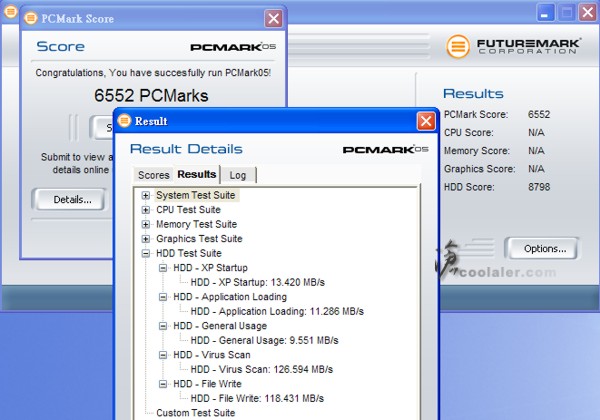Switch to the Scores tab
The height and width of the screenshot is (420, 600).
153,175
